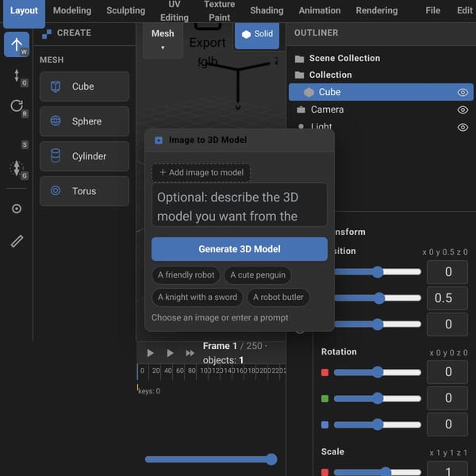Click the rotation X slider beside the red swatch

coord(378,372)
